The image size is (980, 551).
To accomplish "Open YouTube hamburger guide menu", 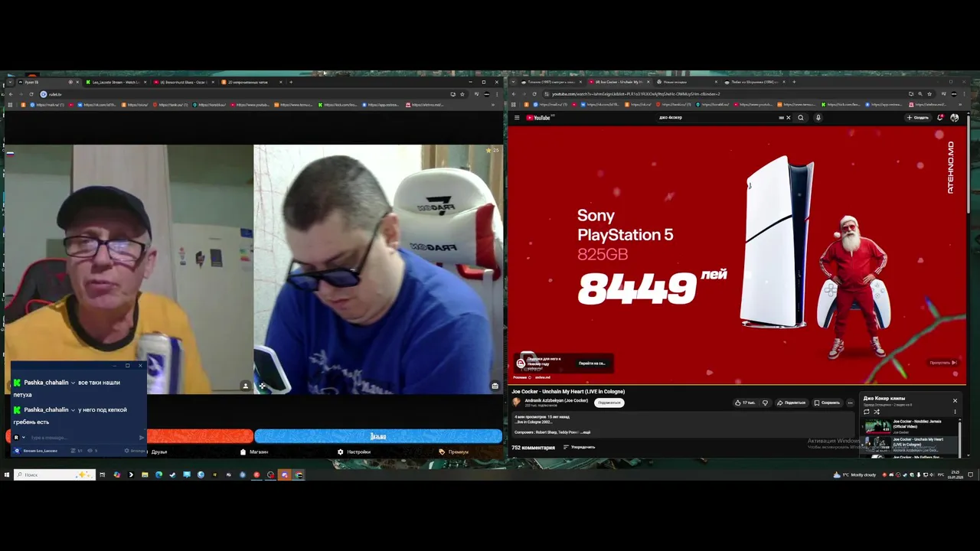I will [517, 118].
